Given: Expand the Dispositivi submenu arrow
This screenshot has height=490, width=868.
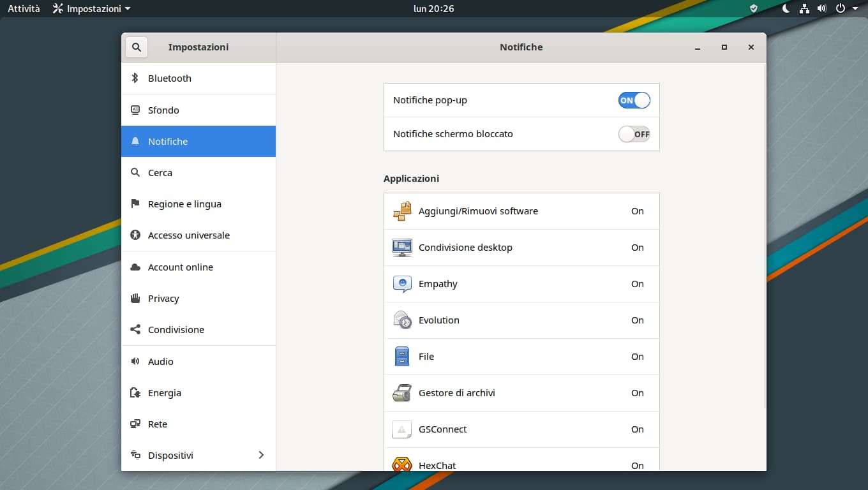Looking at the screenshot, I should pos(260,455).
